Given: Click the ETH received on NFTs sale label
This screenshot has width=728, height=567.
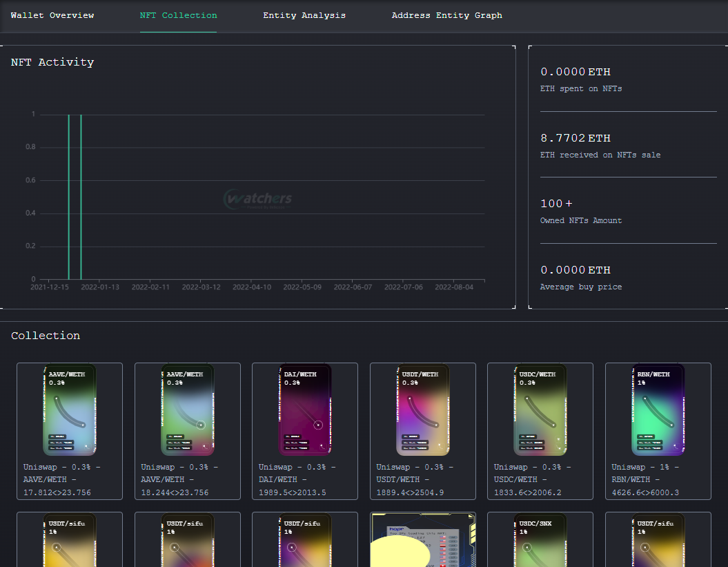Looking at the screenshot, I should click(x=600, y=155).
